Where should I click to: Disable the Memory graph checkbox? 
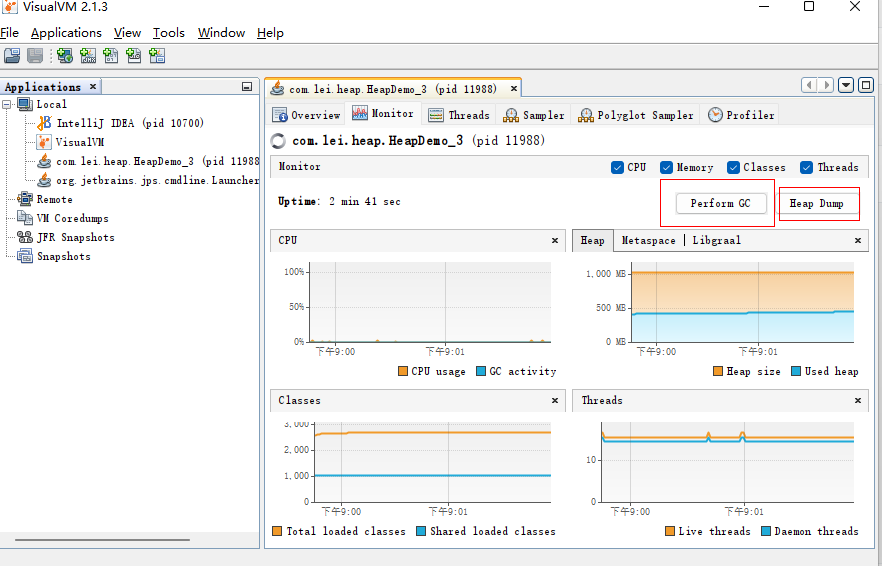tap(667, 167)
